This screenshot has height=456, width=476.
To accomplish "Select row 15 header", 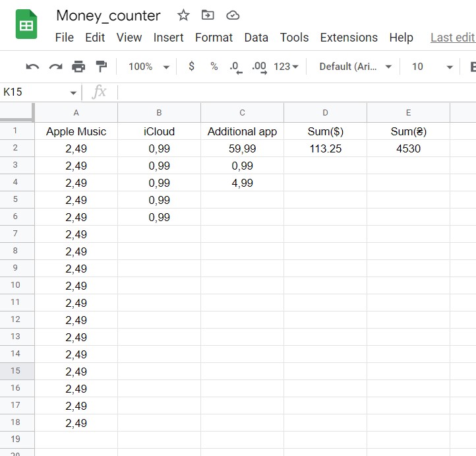I will click(x=17, y=371).
